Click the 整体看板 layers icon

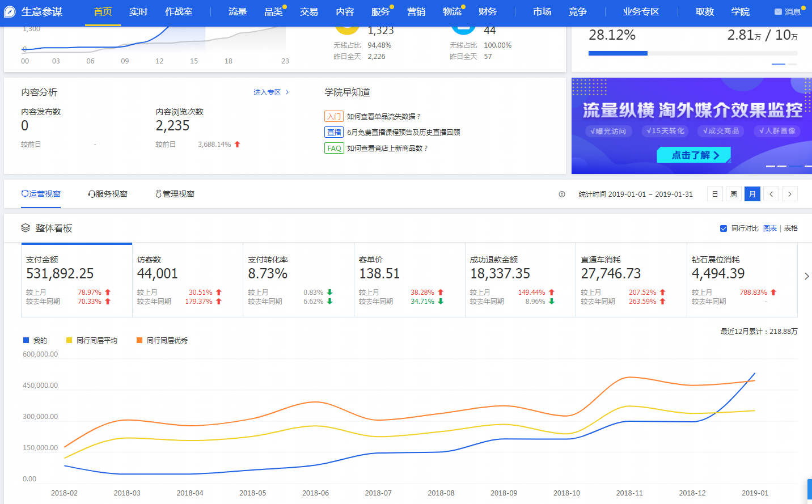(26, 228)
